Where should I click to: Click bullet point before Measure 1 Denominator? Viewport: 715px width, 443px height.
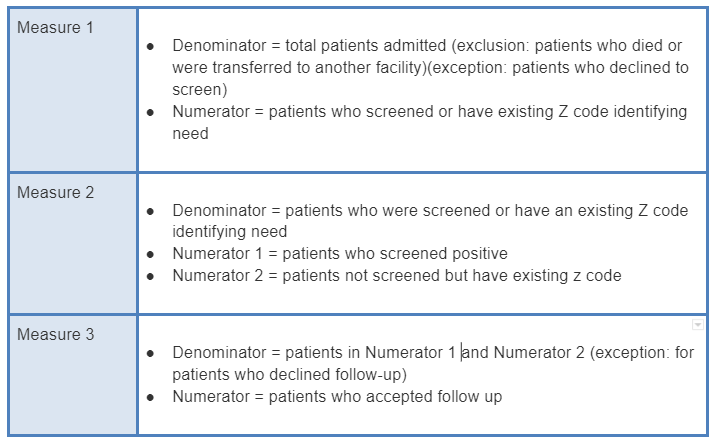[x=151, y=47]
